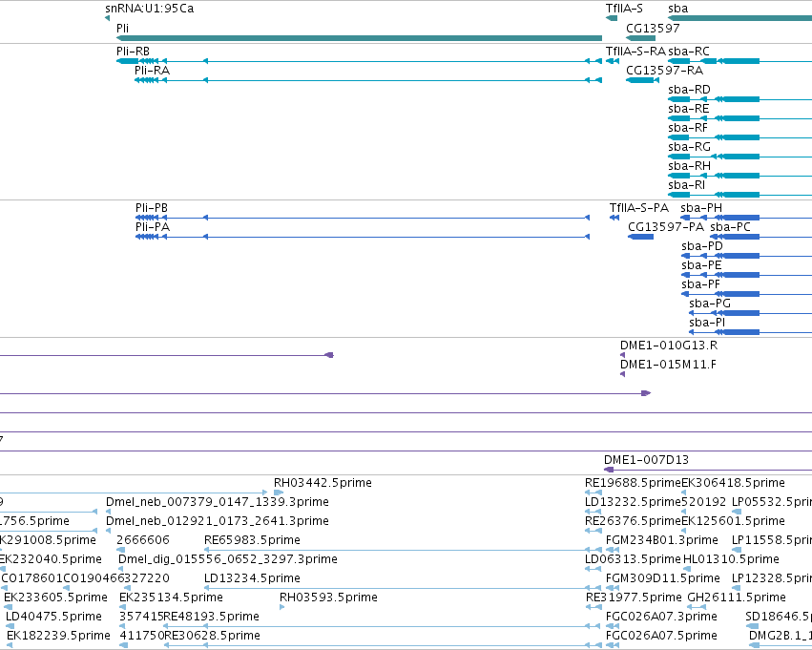Select the TfIIA-S gene feature
This screenshot has width=812, height=650.
coord(612,18)
